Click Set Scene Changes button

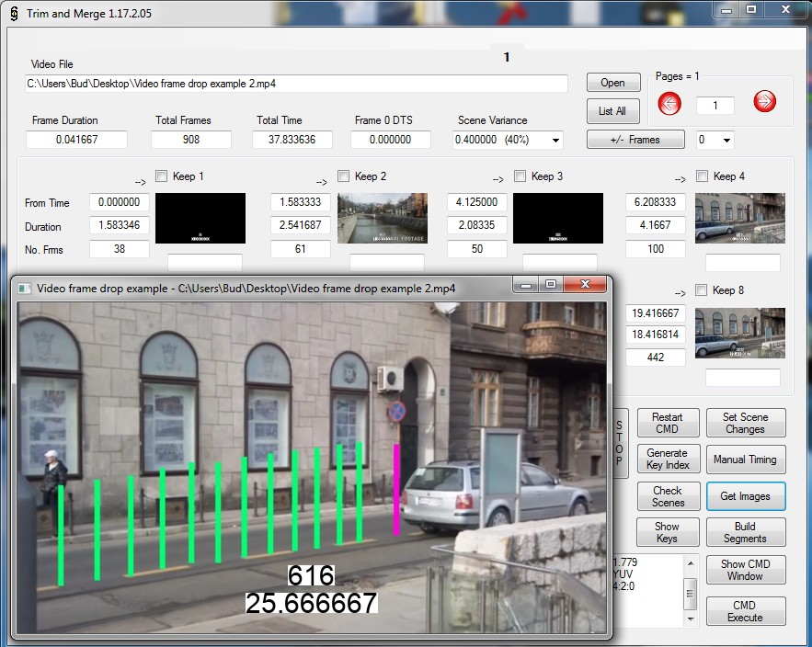point(746,423)
